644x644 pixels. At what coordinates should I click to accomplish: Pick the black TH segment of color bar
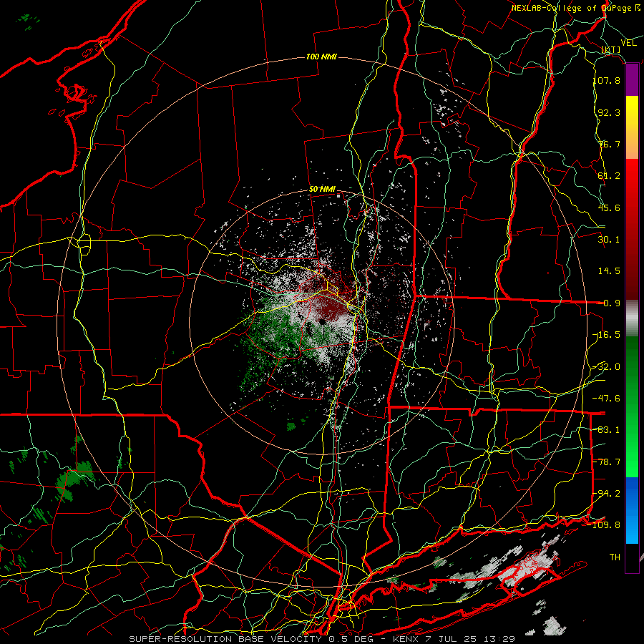click(632, 557)
